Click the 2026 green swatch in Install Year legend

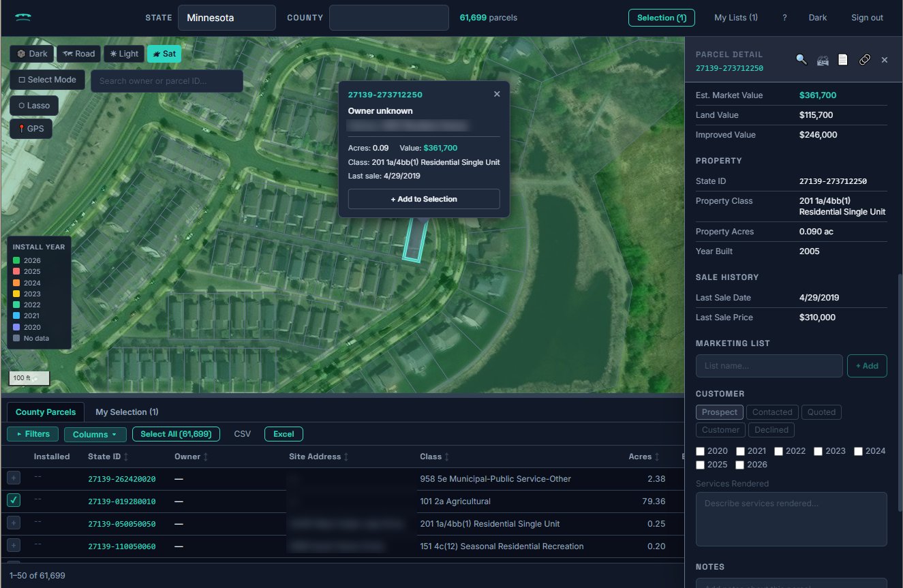click(16, 260)
